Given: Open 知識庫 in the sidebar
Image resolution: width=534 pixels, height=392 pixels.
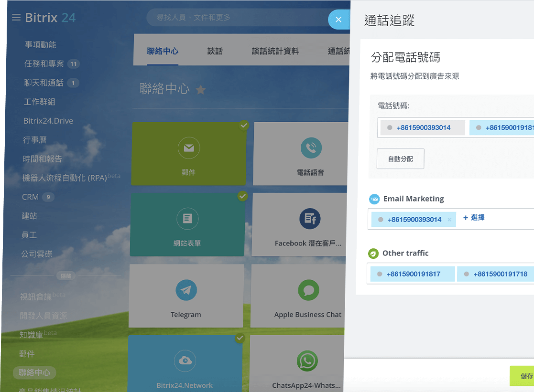Looking at the screenshot, I should coord(31,335).
